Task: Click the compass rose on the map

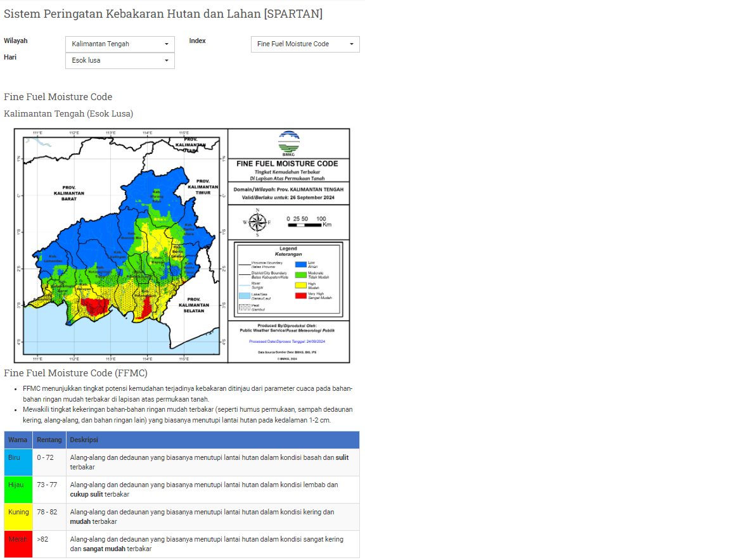Action: (x=257, y=222)
